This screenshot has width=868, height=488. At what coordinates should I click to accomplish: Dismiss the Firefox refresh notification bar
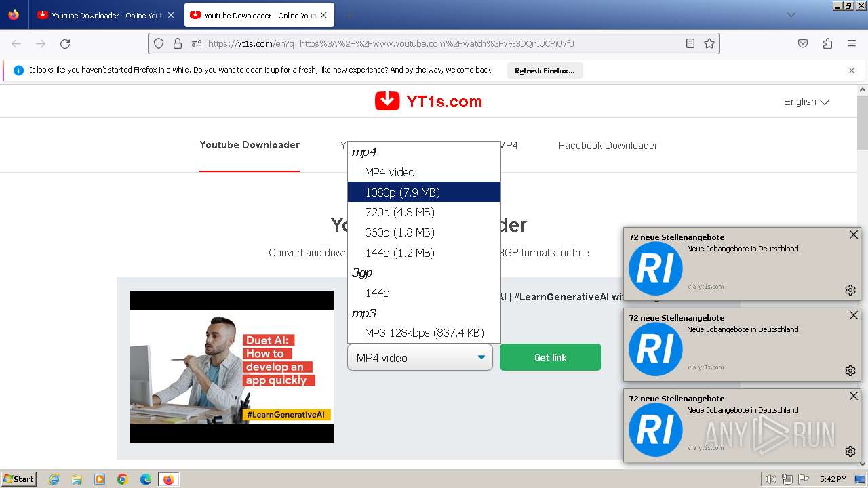(852, 70)
